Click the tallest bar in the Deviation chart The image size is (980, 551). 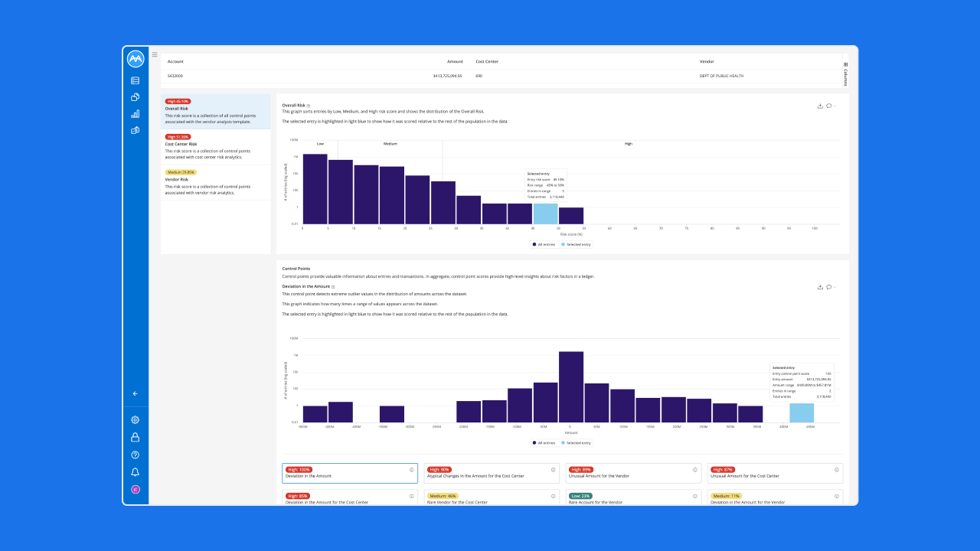[x=571, y=387]
